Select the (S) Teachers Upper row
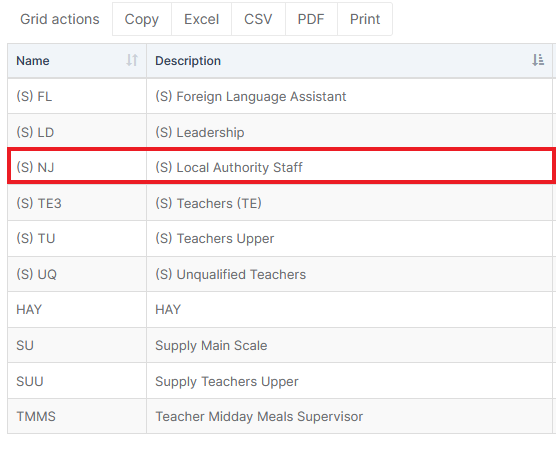This screenshot has height=450, width=556. point(282,238)
